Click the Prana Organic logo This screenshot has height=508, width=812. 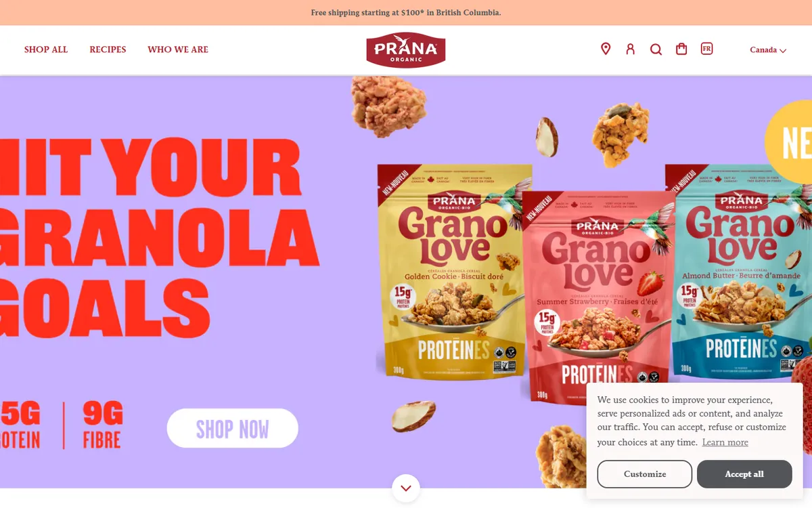(x=406, y=50)
